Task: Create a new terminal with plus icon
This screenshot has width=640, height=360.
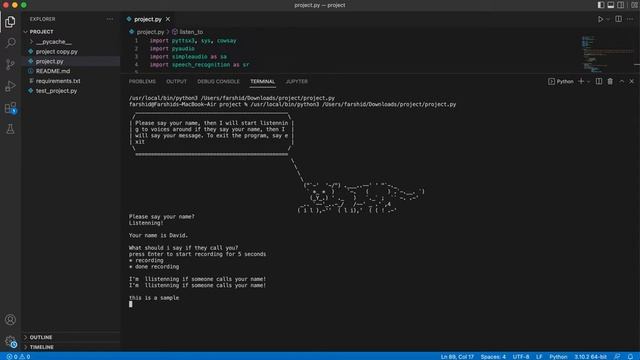Action: (x=581, y=81)
